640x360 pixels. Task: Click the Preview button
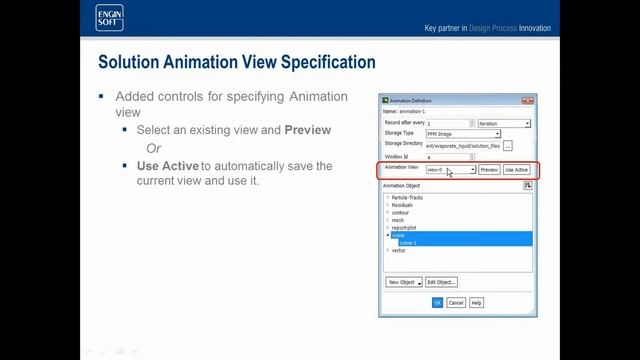tap(489, 170)
